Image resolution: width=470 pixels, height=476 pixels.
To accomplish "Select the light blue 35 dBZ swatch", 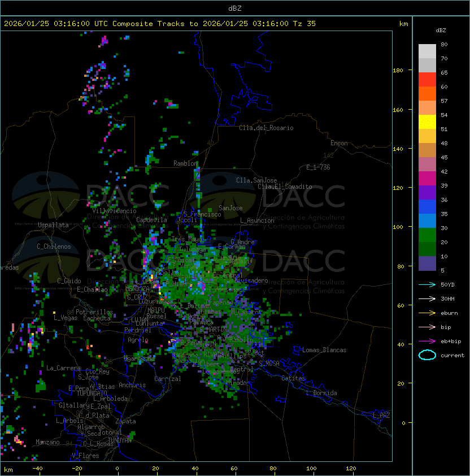I will coord(427,220).
